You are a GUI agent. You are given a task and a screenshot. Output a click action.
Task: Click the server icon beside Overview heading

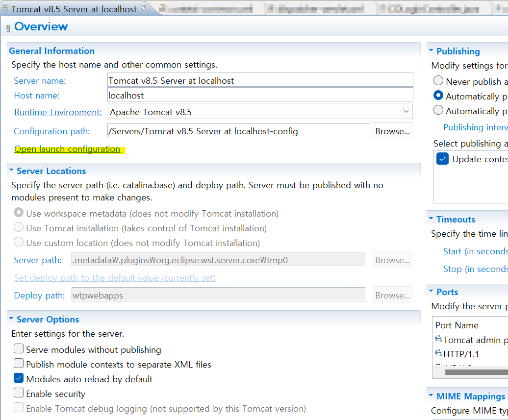coord(8,28)
